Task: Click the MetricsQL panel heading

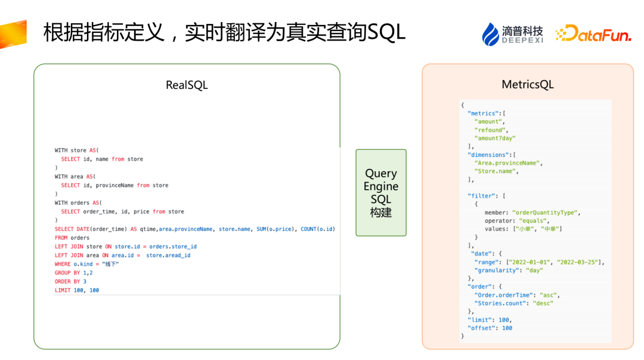Action: 528,84
